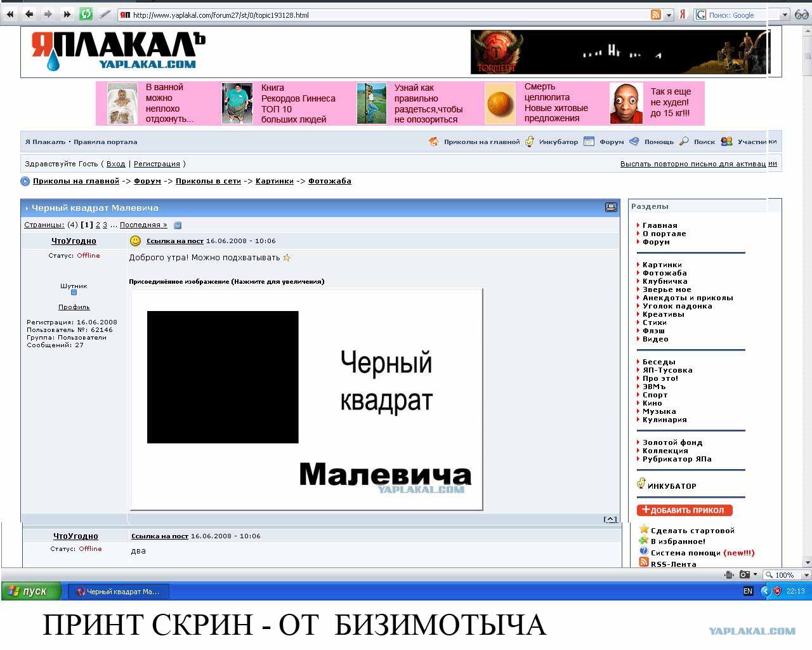Image resolution: width=812 pixels, height=650 pixels.
Task: Click the yellow smiley post icon
Action: click(135, 241)
